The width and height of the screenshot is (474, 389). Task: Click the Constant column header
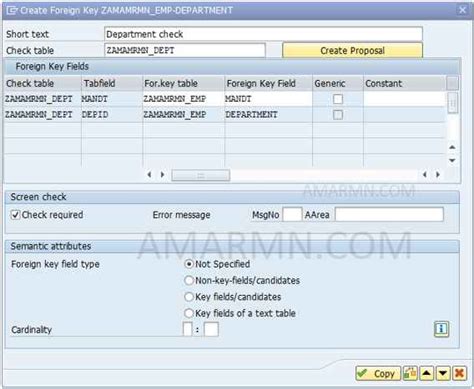(x=404, y=83)
